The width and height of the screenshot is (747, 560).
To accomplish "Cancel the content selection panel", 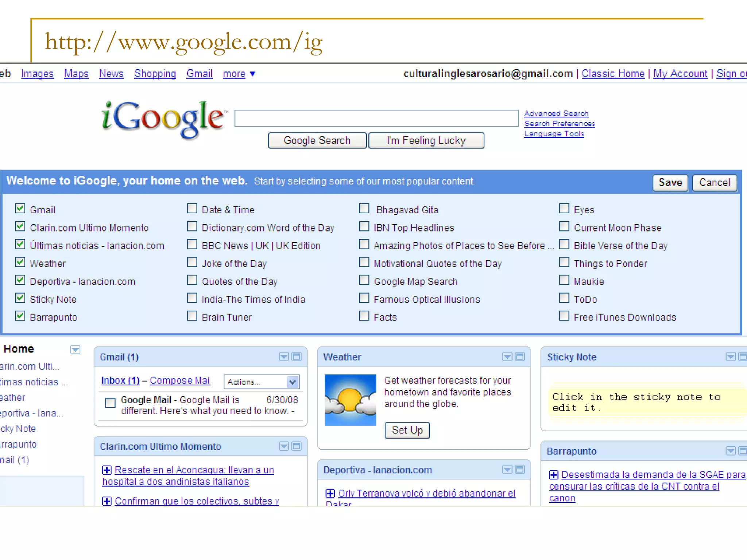I will tap(715, 182).
